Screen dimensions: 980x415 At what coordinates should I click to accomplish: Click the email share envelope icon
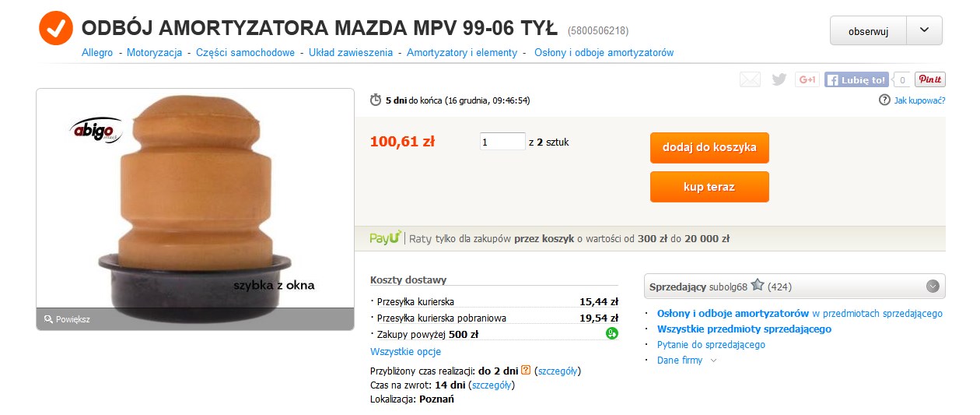[x=750, y=79]
